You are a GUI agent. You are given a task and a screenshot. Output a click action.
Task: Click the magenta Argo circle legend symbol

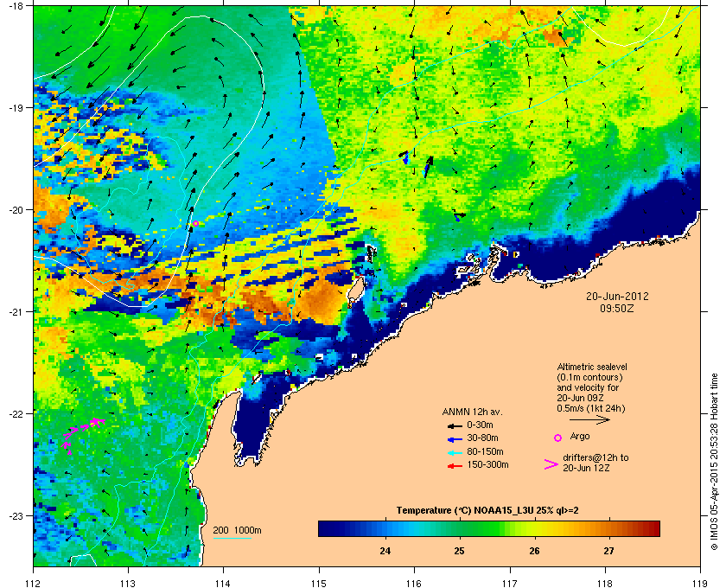point(558,438)
